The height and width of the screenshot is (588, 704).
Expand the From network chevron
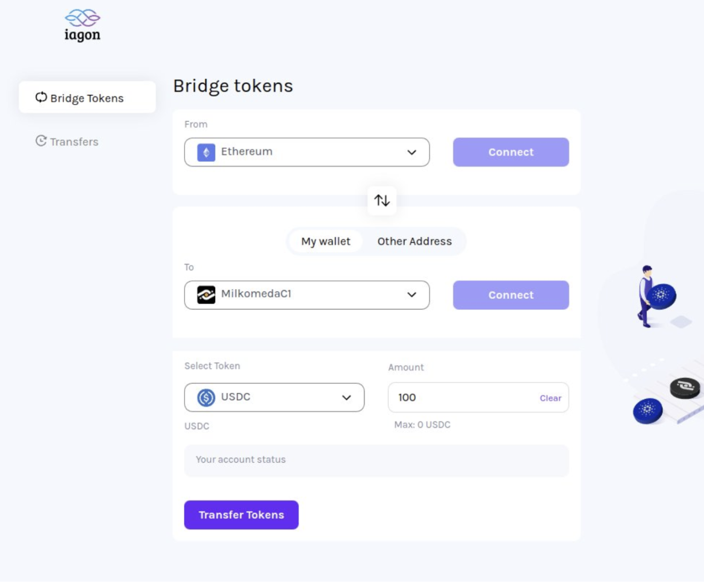412,153
